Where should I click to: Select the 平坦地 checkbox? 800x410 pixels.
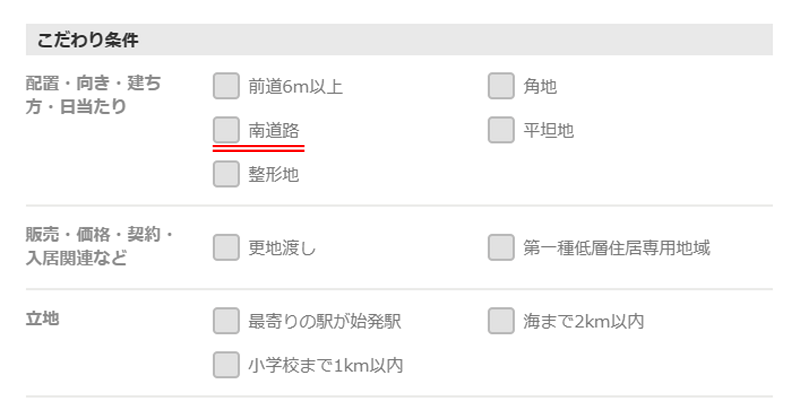pos(501,130)
